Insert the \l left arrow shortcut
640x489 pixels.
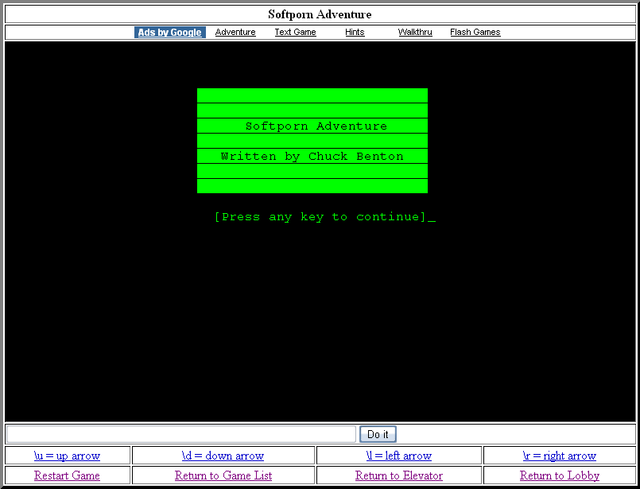tap(399, 456)
